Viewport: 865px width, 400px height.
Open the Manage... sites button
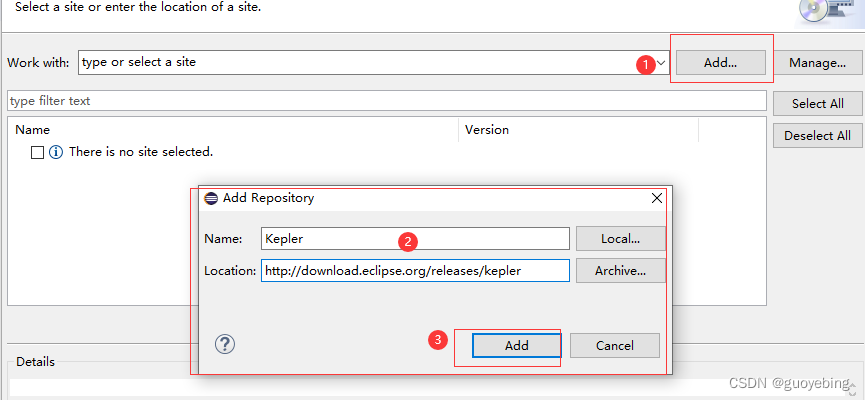point(818,63)
